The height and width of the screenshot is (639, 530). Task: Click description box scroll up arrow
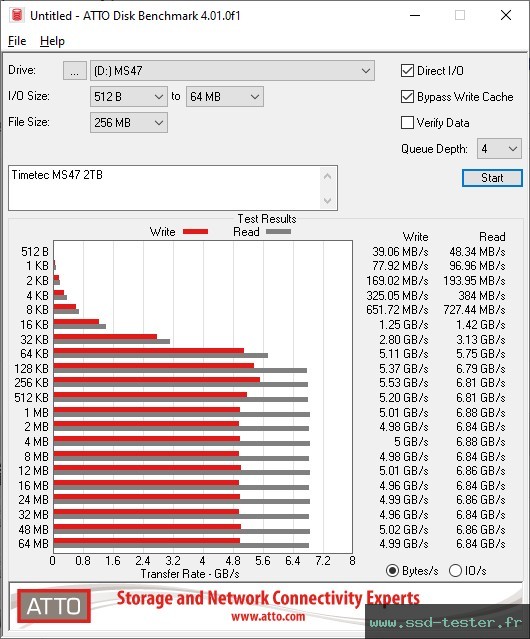point(328,176)
